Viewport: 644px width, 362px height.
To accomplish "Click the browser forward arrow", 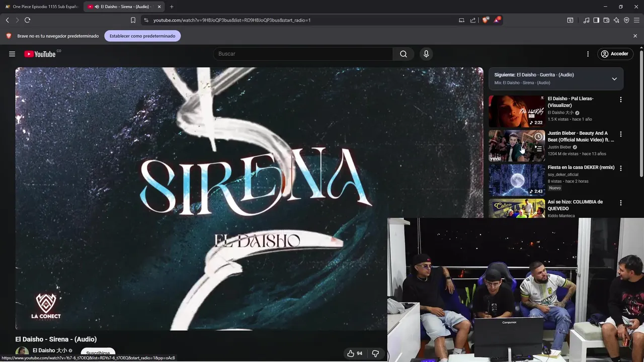I will 17,20.
